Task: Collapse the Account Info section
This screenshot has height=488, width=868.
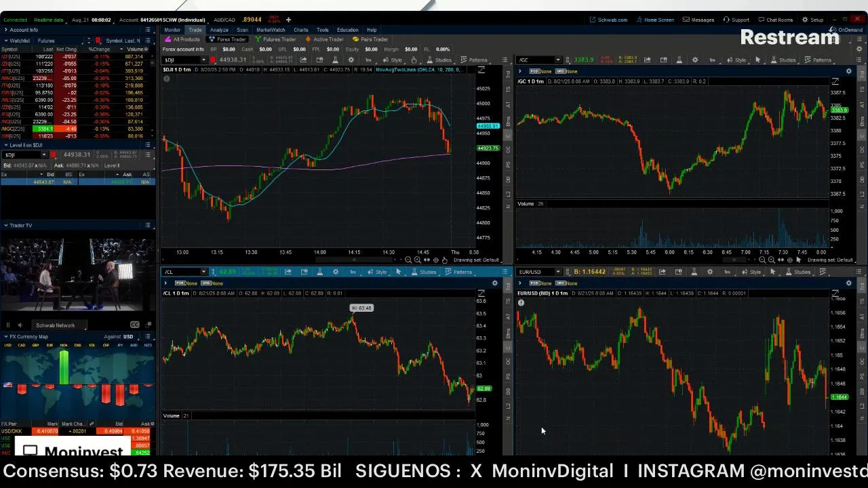Action: (5, 30)
